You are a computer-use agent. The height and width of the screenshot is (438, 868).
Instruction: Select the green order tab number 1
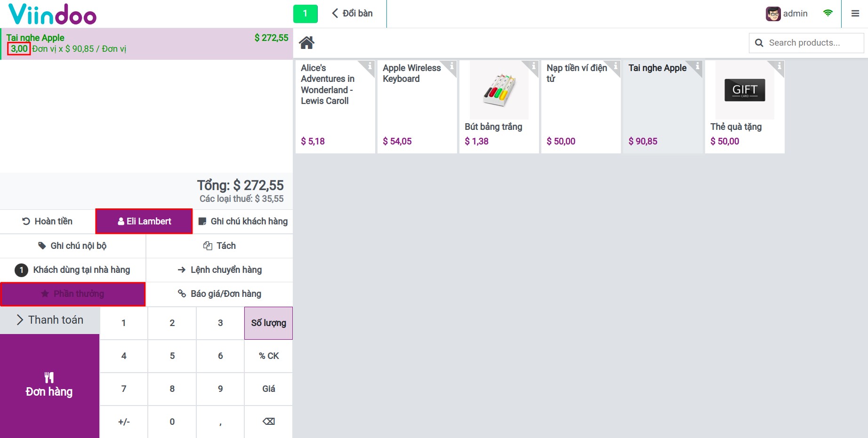305,14
